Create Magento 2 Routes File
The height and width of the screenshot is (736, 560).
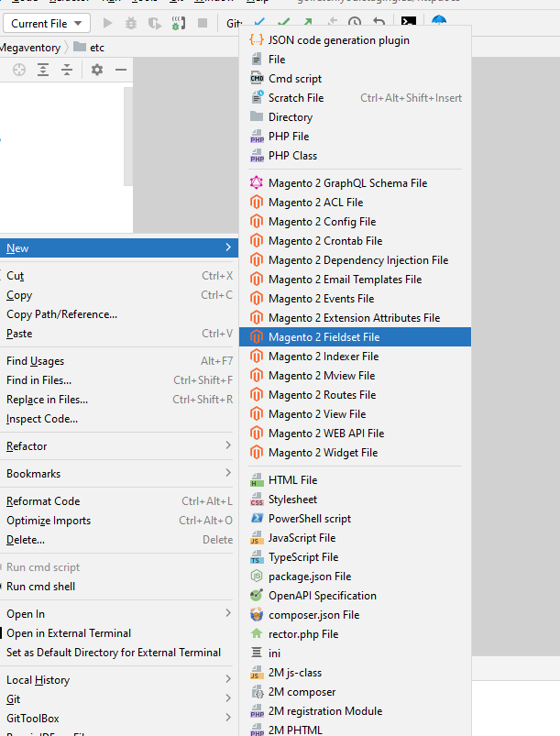point(355,395)
